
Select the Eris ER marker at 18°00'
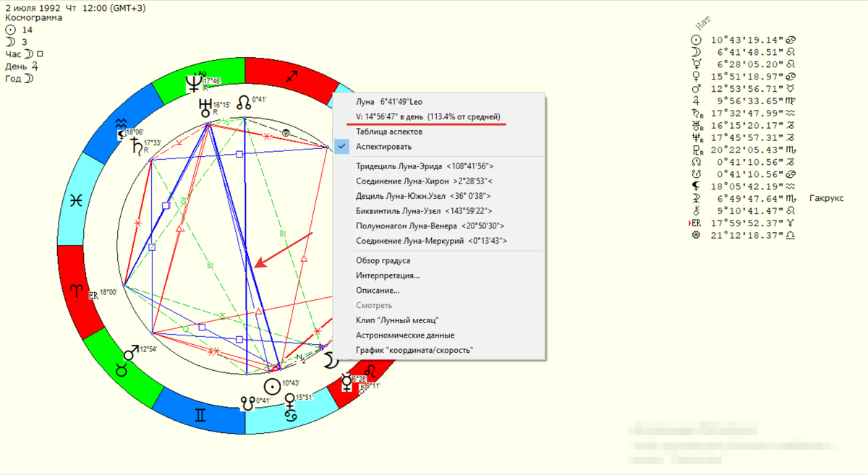[x=93, y=296]
